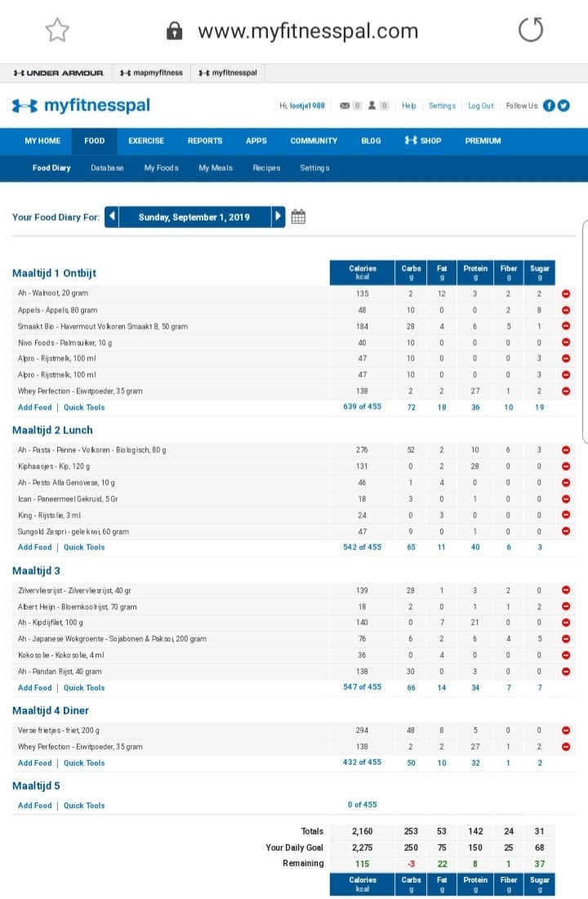This screenshot has height=899, width=588.
Task: Open Settings link in the header
Action: pyautogui.click(x=442, y=106)
